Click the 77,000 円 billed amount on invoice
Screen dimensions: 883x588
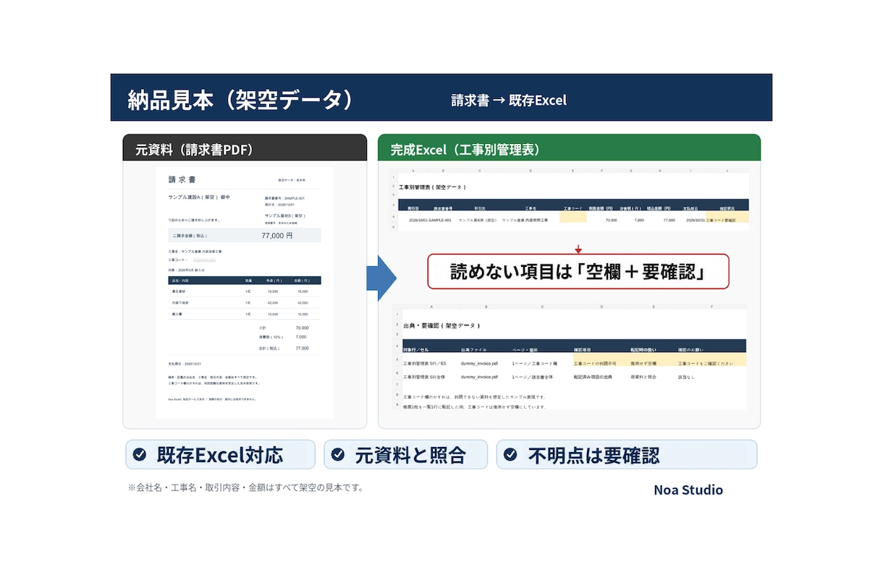tap(277, 236)
